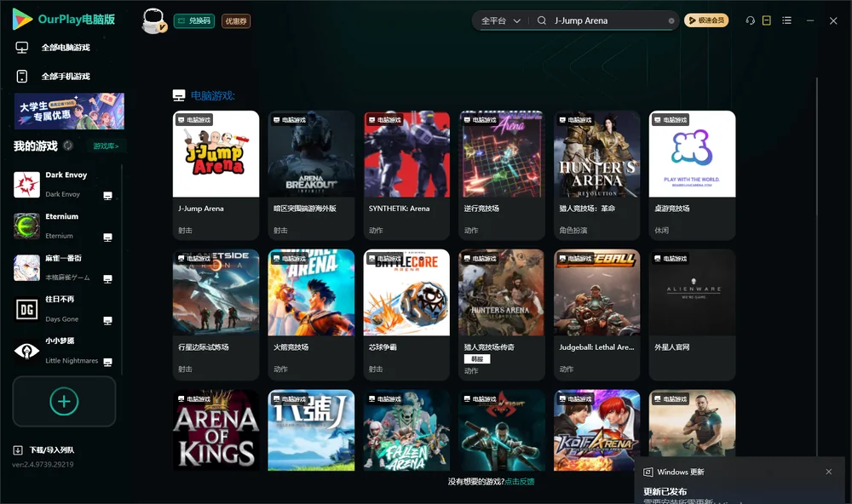Click the 点击反馈 feedback link
The width and height of the screenshot is (852, 504).
(520, 482)
